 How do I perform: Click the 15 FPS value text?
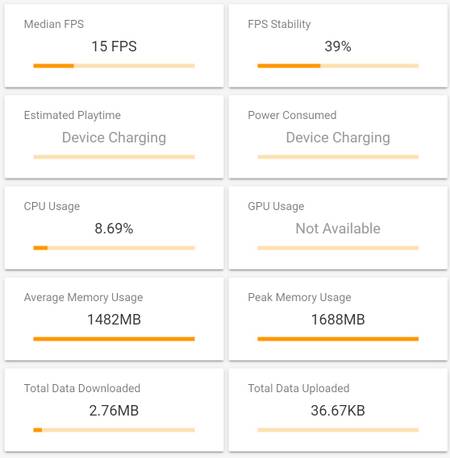(114, 46)
